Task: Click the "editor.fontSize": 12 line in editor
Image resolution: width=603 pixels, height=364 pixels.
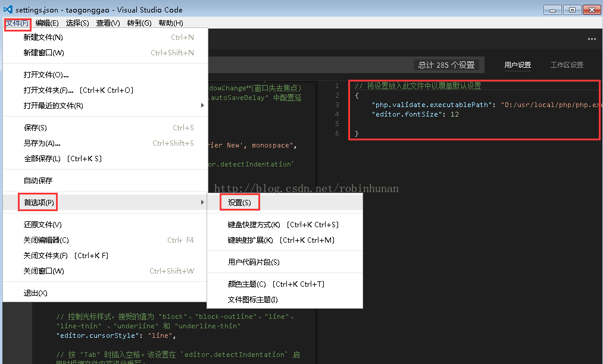Action: click(x=415, y=114)
